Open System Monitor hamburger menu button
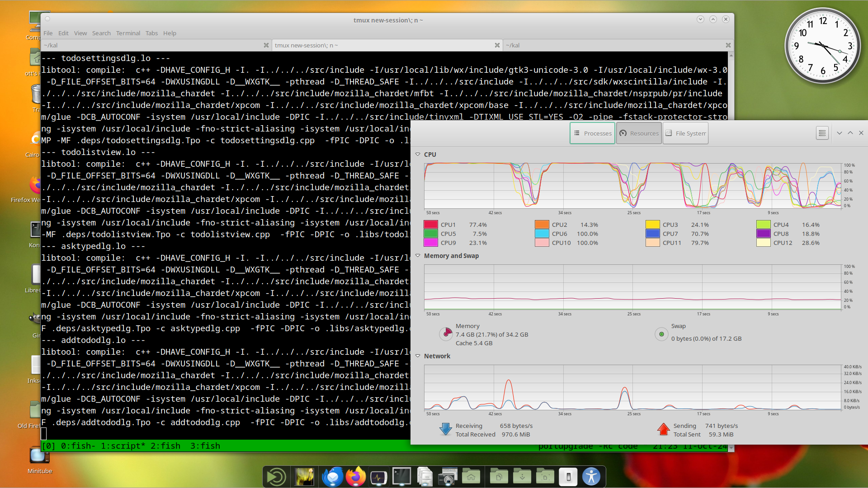This screenshot has width=868, height=488. (x=822, y=133)
